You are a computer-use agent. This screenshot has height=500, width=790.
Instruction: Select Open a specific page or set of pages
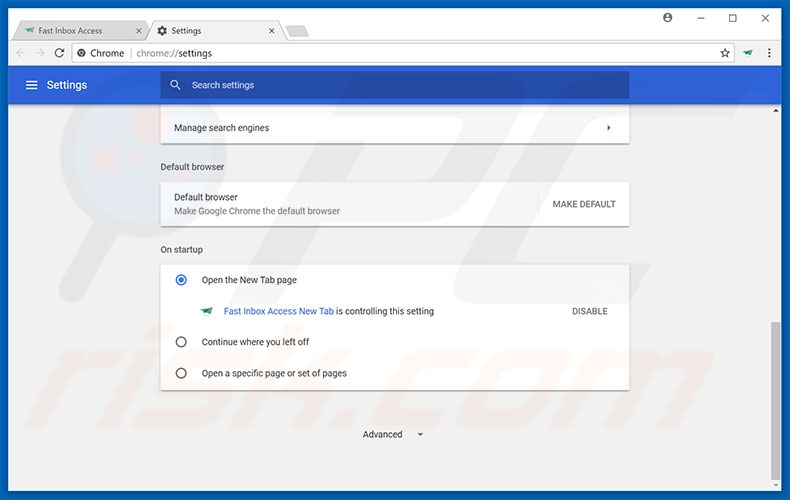click(x=181, y=373)
